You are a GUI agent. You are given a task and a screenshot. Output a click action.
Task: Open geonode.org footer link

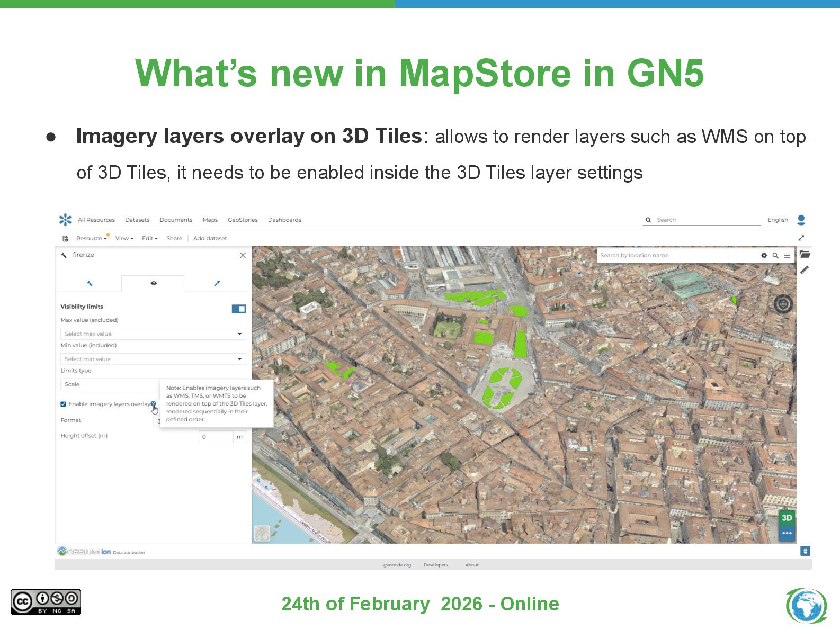pos(397,565)
